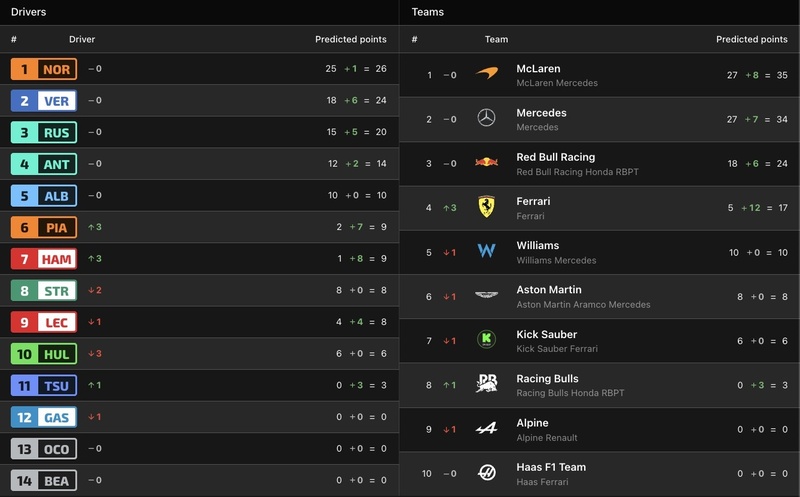Click the Red Bull Racing logo
800x497 pixels.
pyautogui.click(x=486, y=163)
